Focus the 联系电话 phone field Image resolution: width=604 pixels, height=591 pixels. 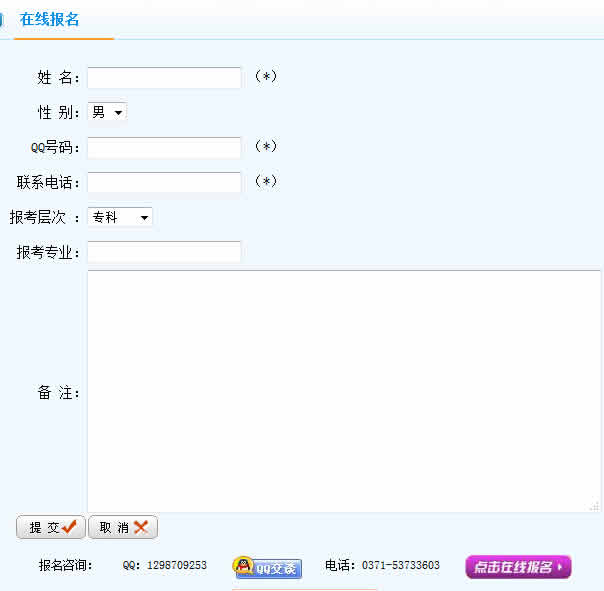[x=164, y=182]
